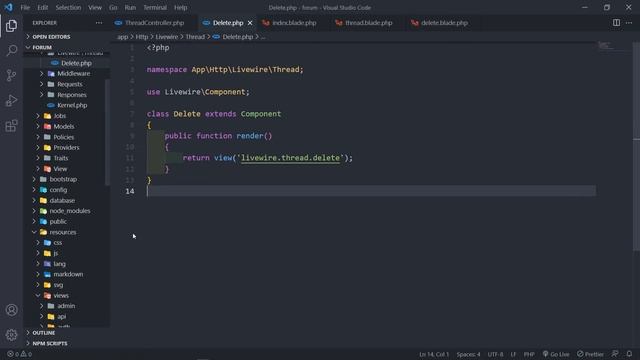Open the Run menu
The image size is (640, 360).
[130, 7]
